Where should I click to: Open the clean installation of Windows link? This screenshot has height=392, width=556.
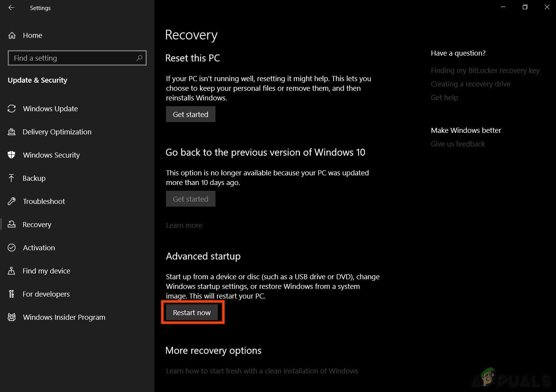[x=262, y=371]
